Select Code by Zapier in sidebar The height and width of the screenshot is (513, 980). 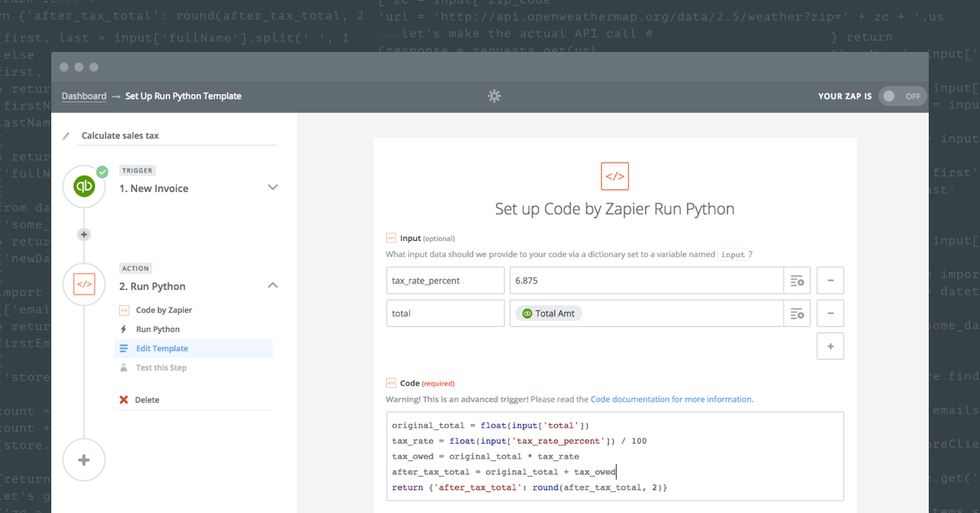click(x=164, y=310)
